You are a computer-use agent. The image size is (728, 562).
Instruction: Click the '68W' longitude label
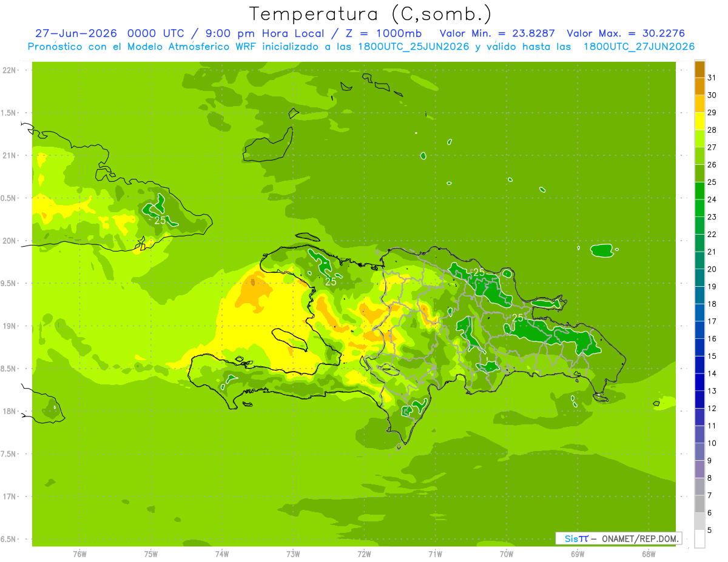[649, 554]
